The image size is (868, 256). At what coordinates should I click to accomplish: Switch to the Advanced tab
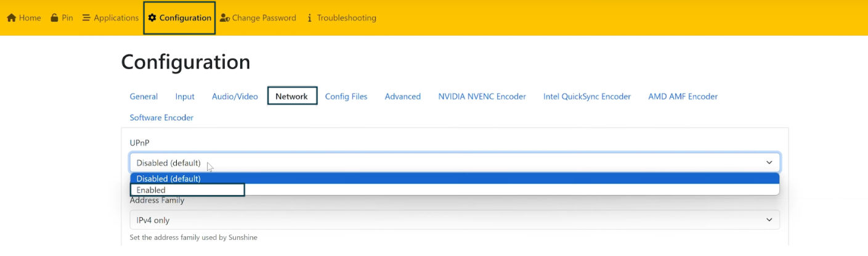click(403, 97)
